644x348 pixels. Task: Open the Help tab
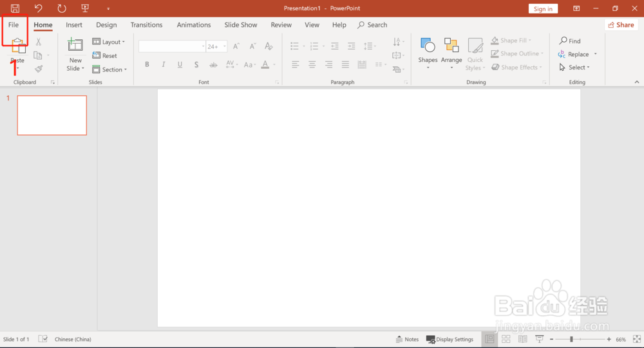point(339,25)
